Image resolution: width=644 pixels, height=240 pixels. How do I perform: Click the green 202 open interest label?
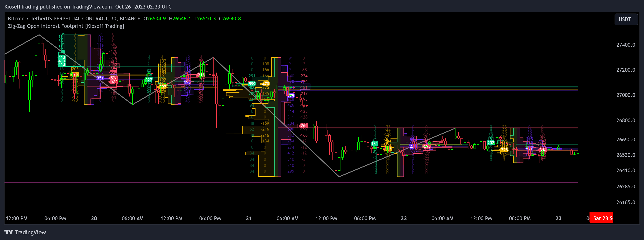coord(490,143)
